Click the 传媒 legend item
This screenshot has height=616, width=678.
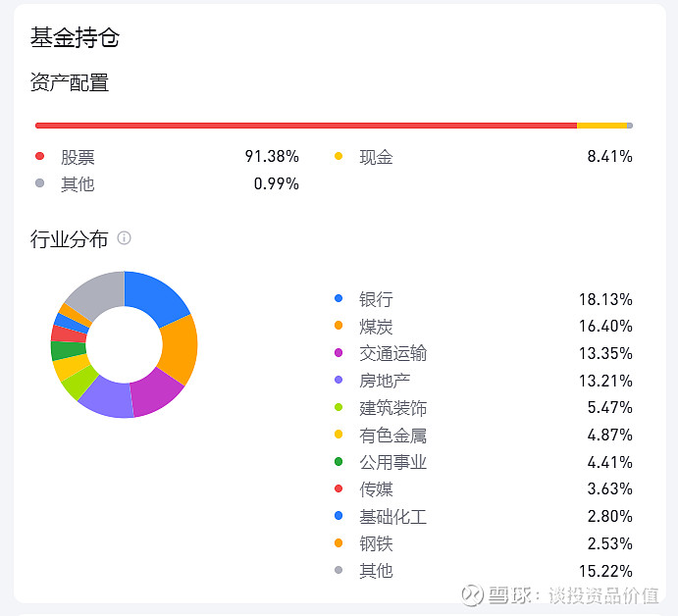[x=376, y=489]
